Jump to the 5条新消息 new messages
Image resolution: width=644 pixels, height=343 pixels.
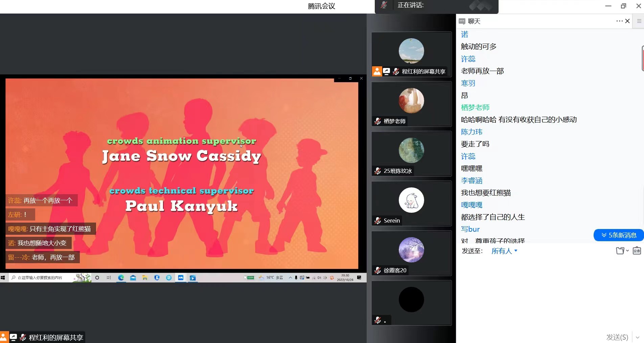click(619, 235)
